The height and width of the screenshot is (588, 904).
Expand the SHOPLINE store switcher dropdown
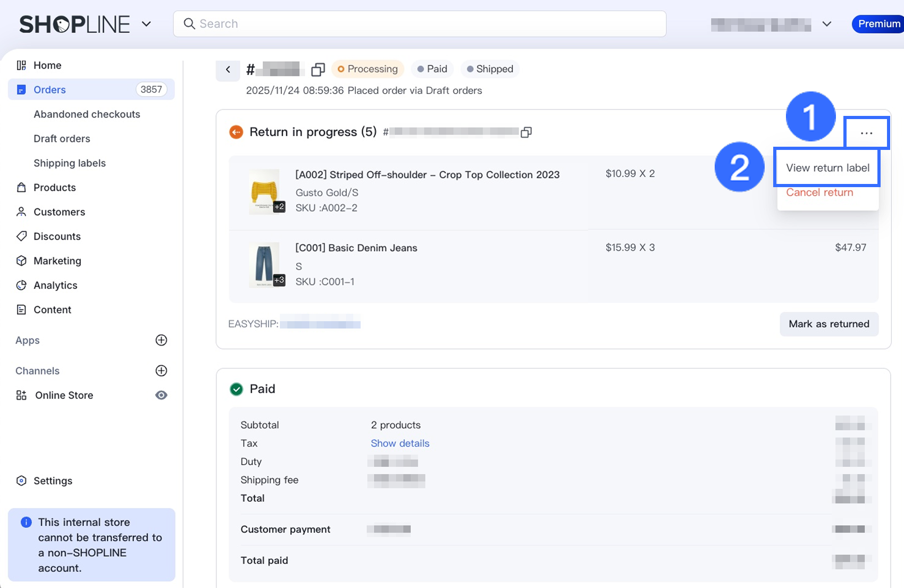[x=146, y=24]
